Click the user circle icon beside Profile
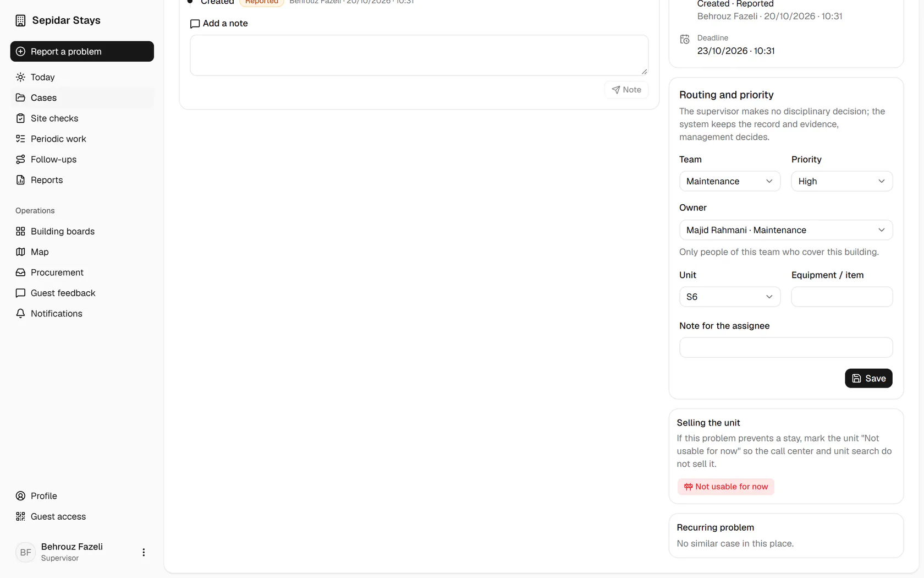 pos(20,496)
